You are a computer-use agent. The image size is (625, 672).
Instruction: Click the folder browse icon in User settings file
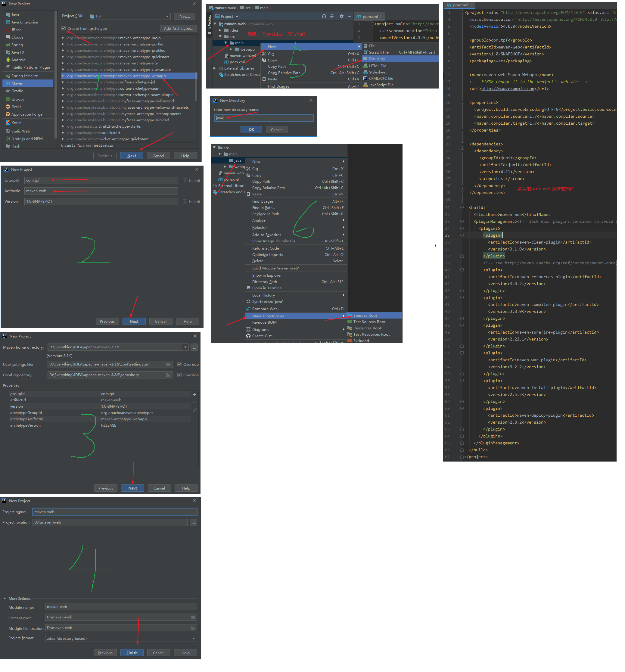pyautogui.click(x=168, y=364)
